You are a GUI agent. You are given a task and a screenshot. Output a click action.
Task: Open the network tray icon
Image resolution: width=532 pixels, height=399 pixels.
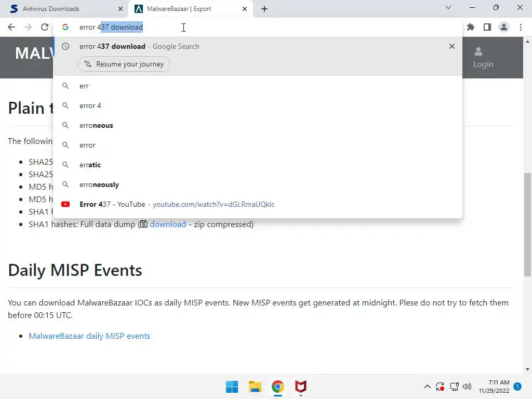pyautogui.click(x=454, y=387)
